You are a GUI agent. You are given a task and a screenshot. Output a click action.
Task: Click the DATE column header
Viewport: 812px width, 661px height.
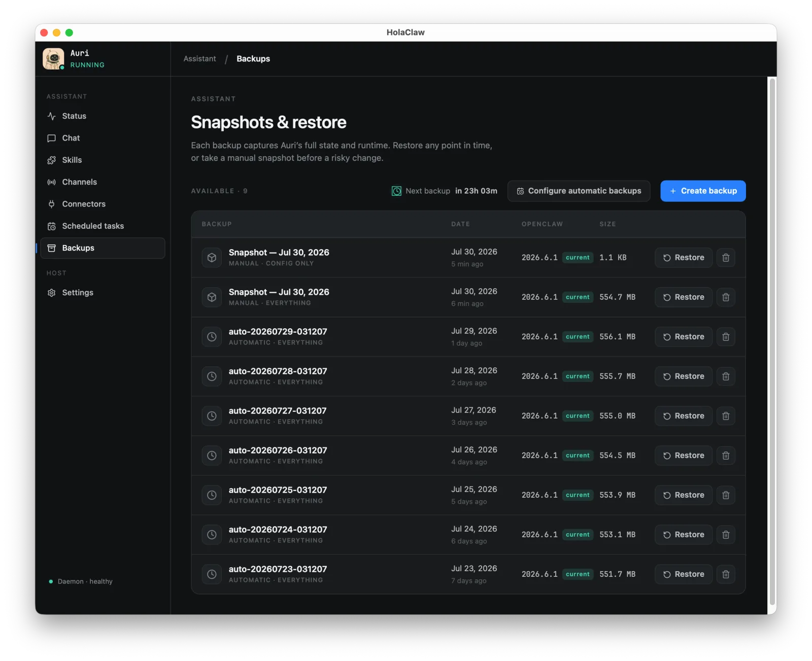(x=460, y=224)
